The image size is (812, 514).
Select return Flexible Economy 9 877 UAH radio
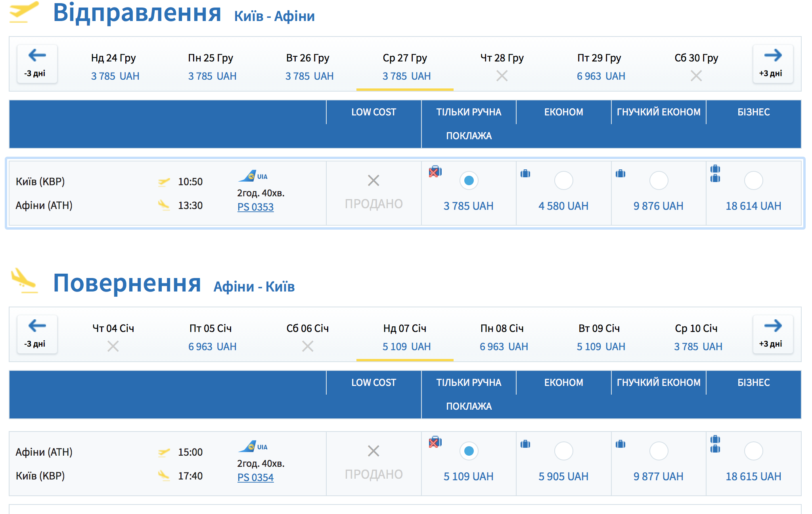[659, 451]
